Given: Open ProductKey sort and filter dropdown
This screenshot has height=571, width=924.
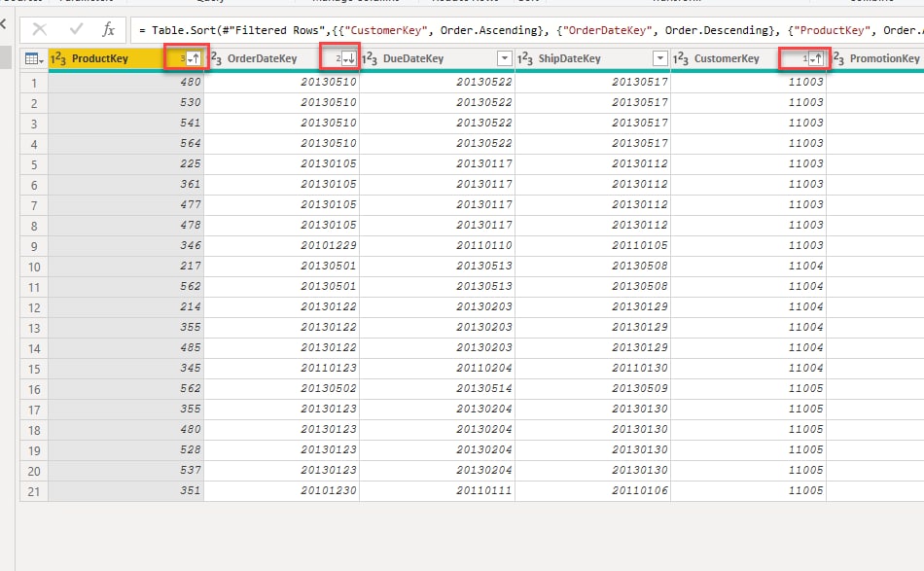Looking at the screenshot, I should point(194,58).
